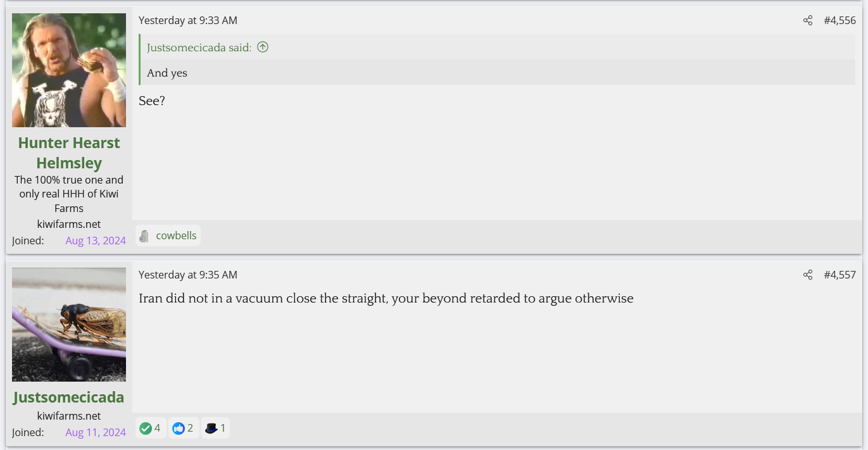The image size is (868, 450).
Task: Open post number #4,556 permalink
Action: click(x=840, y=21)
